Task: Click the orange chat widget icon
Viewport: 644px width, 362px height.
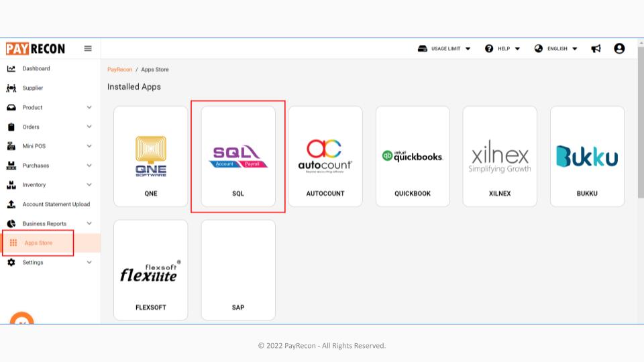Action: click(x=21, y=318)
